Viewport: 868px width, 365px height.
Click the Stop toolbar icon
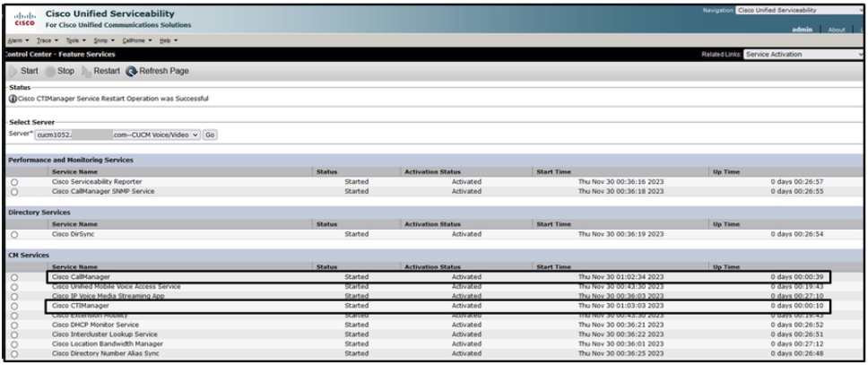[x=49, y=71]
